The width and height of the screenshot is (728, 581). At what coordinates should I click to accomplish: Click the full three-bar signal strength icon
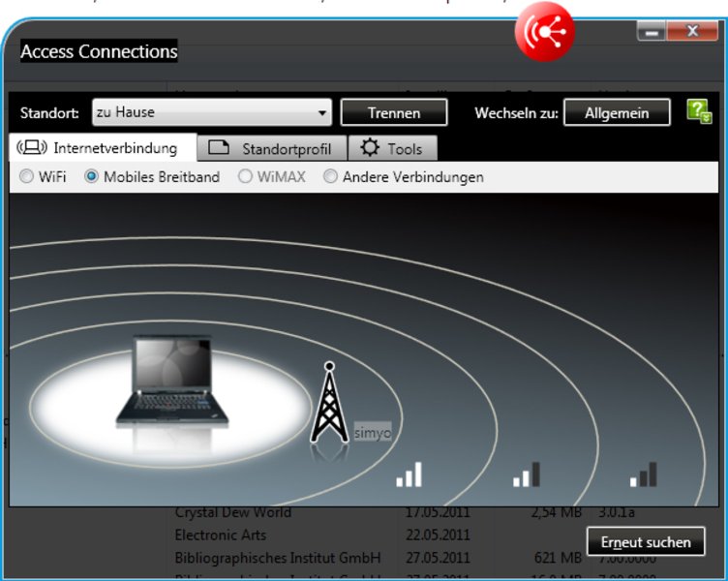(x=409, y=474)
